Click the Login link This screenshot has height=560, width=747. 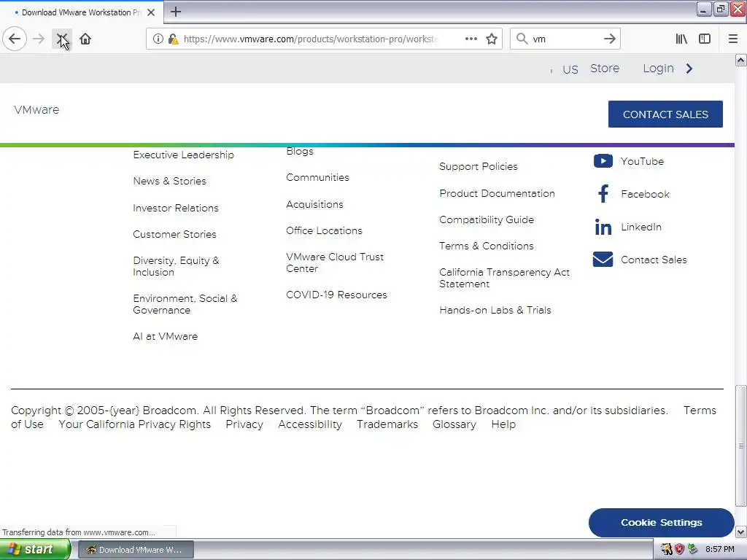click(x=658, y=68)
